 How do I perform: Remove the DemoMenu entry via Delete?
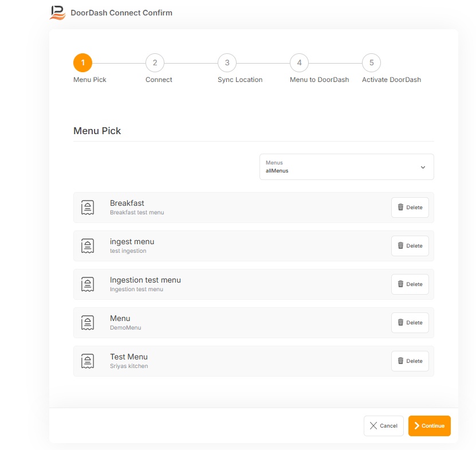click(410, 323)
